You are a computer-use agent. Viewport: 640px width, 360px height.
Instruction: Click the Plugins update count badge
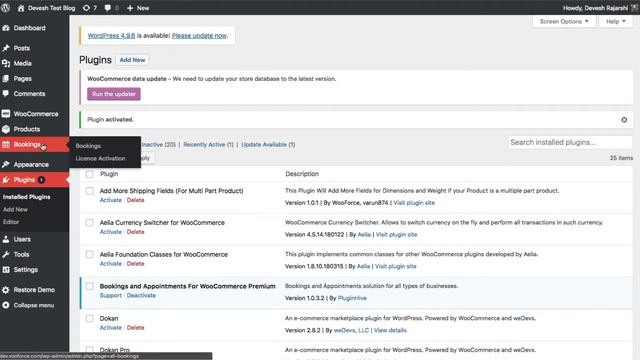(x=41, y=180)
